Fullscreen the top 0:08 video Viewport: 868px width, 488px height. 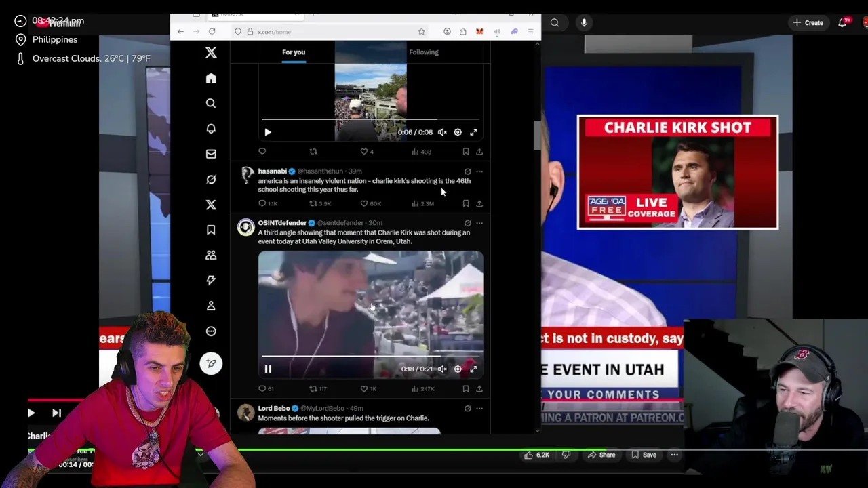(x=473, y=132)
